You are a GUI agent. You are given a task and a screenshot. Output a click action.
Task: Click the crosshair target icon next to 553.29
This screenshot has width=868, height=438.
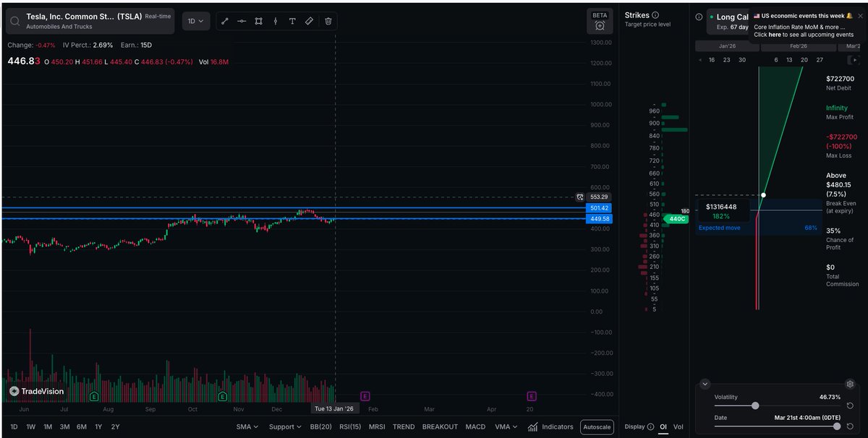pos(579,197)
